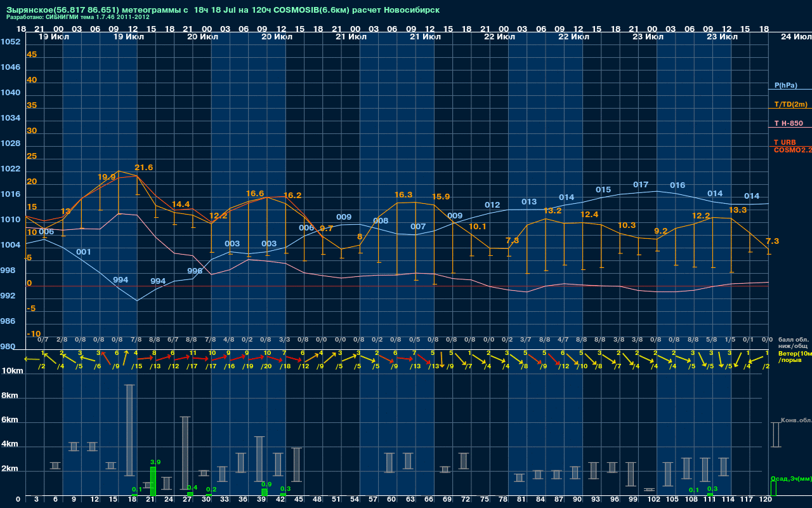Click the /20 wind gust value
Screen dimensions: 812x508
click(267, 366)
